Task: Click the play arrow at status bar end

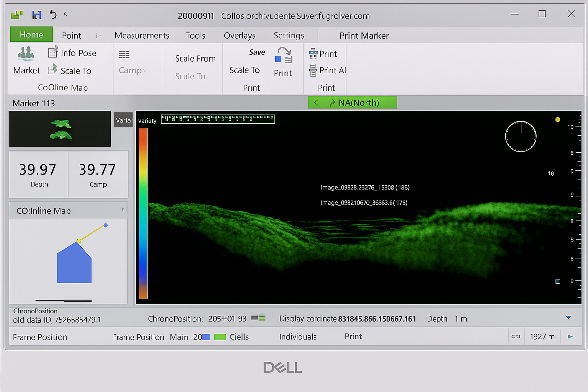Action: tap(570, 336)
